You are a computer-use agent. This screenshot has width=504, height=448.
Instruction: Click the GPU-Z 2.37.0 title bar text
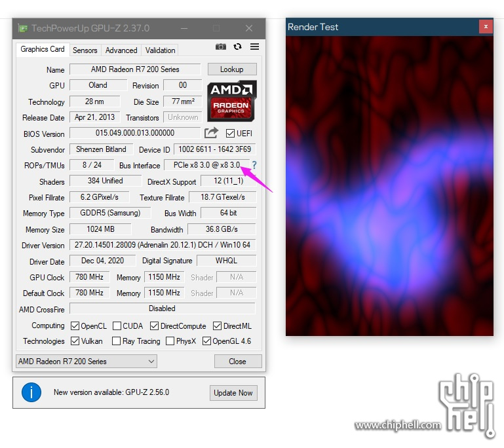[x=90, y=28]
